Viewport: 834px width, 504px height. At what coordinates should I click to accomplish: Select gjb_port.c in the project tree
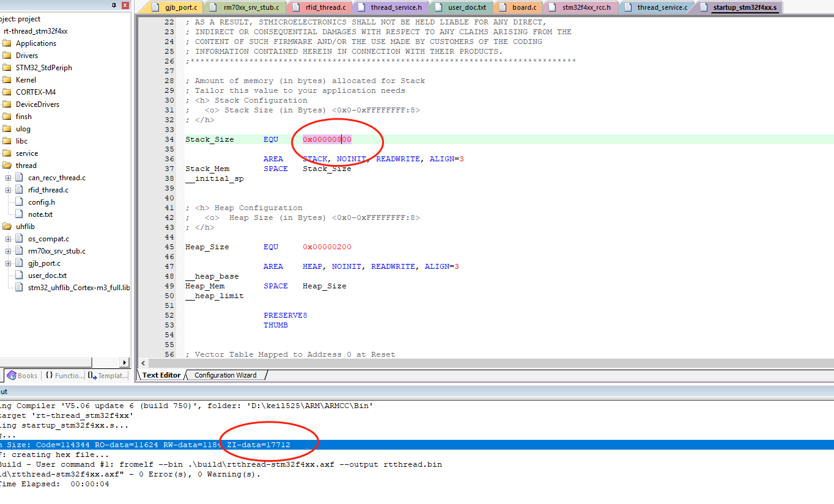pos(45,263)
